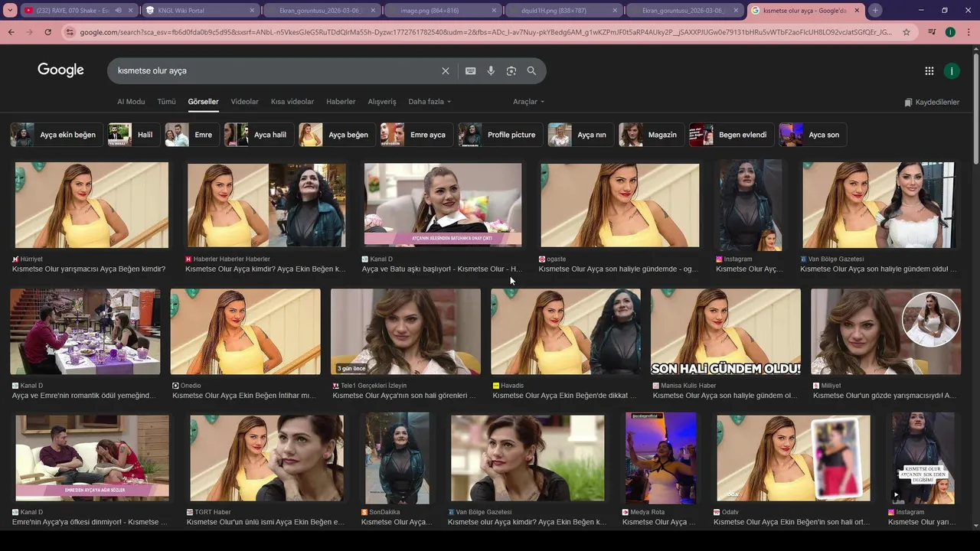This screenshot has height=551, width=980.
Task: Open the Kanal D Ayça ve Batu thumbnail
Action: (443, 205)
